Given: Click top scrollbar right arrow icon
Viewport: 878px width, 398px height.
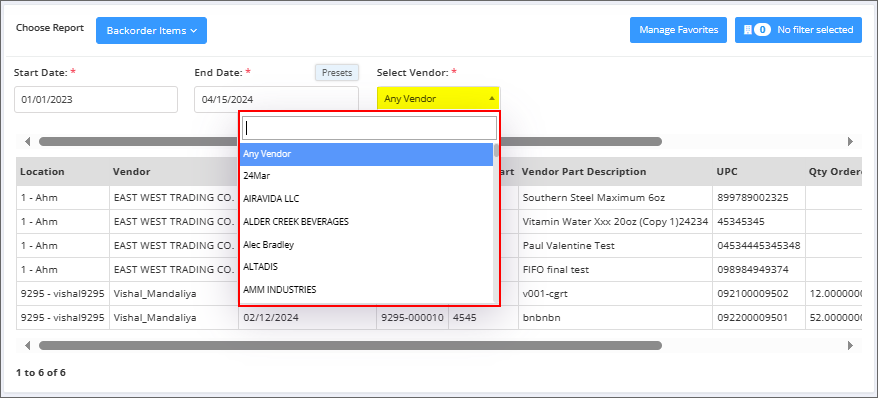Looking at the screenshot, I should click(x=850, y=142).
